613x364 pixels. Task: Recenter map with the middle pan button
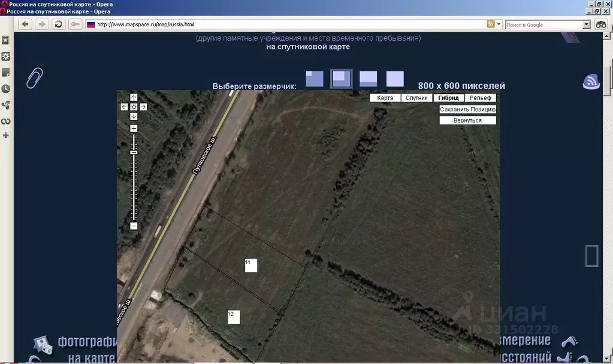tap(134, 107)
